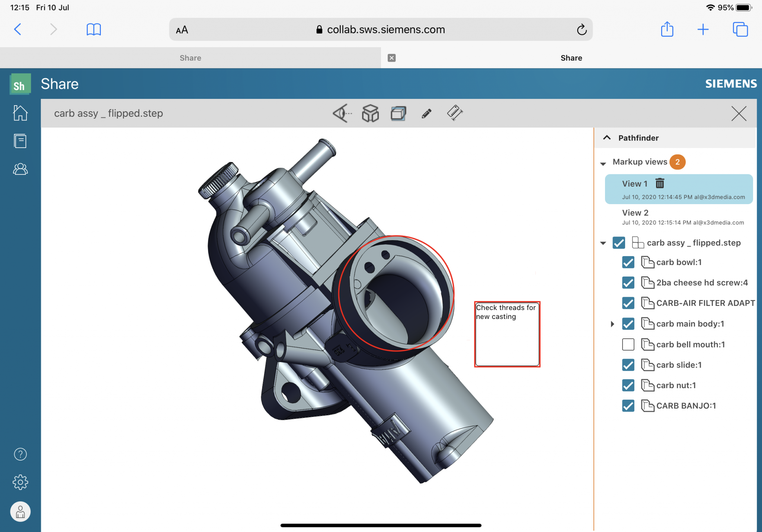This screenshot has width=762, height=532.
Task: Activate the section/render mode cube tool
Action: (x=398, y=113)
